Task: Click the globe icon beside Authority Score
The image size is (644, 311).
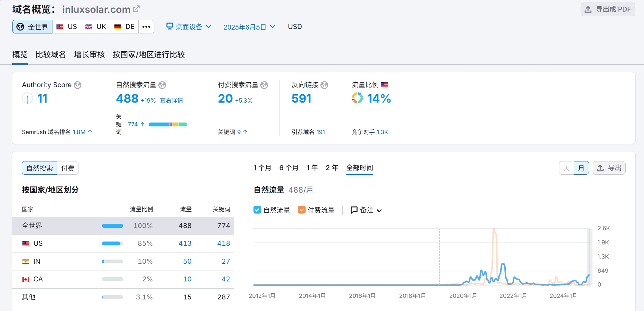Action: [78, 85]
